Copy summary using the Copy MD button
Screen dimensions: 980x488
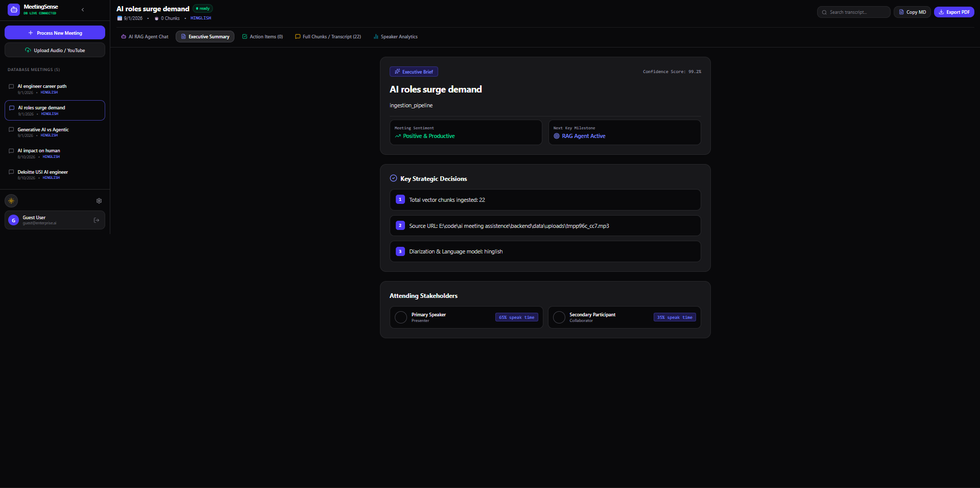[912, 12]
